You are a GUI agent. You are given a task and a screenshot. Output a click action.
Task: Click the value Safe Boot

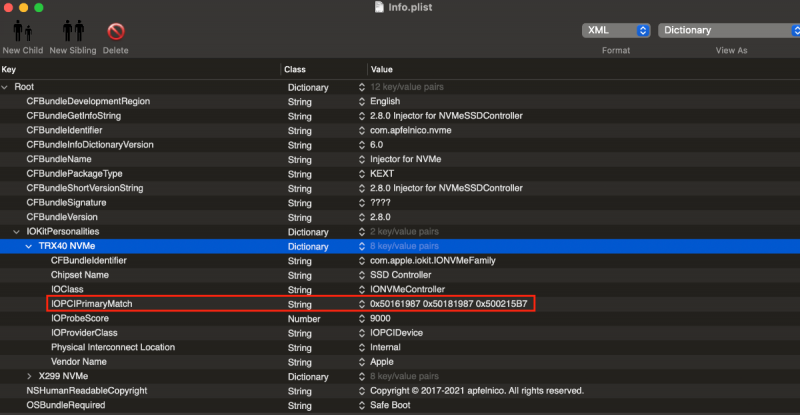(x=390, y=405)
